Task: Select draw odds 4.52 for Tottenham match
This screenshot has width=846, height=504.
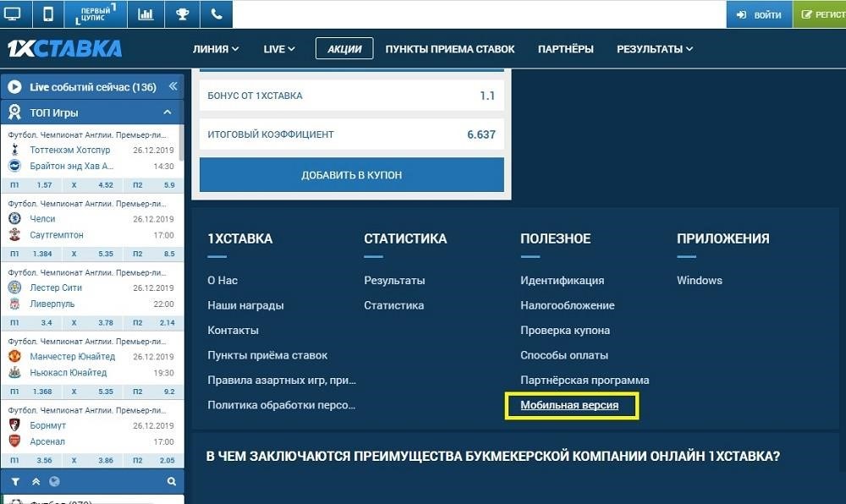Action: tap(93, 185)
